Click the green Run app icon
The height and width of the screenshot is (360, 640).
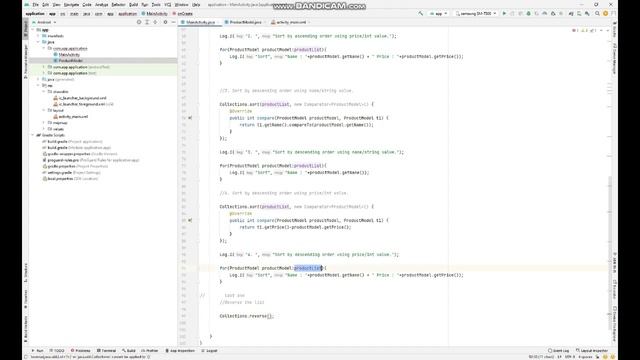coord(504,13)
